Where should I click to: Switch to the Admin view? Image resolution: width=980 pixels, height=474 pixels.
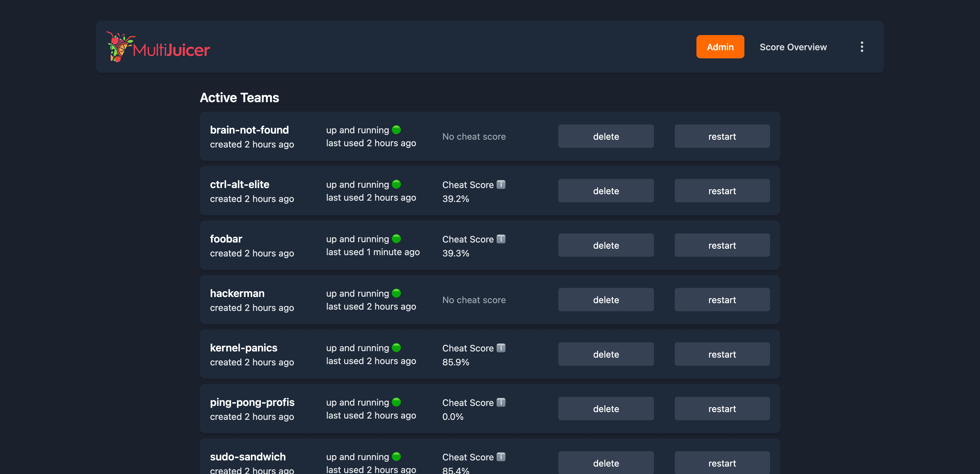(720, 46)
